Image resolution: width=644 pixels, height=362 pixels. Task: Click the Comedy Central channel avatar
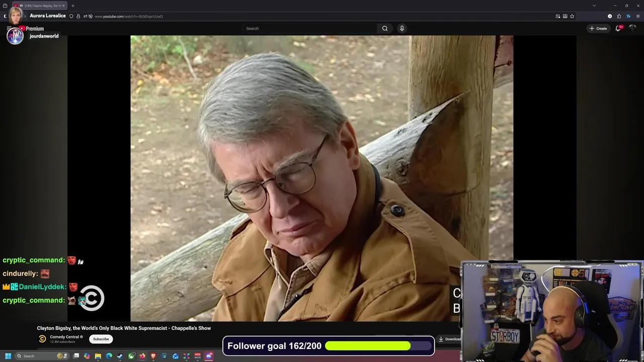click(x=42, y=339)
